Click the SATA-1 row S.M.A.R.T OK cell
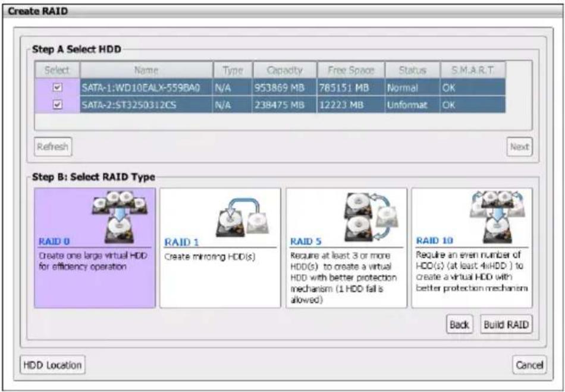This screenshot has width=565, height=392. point(473,87)
